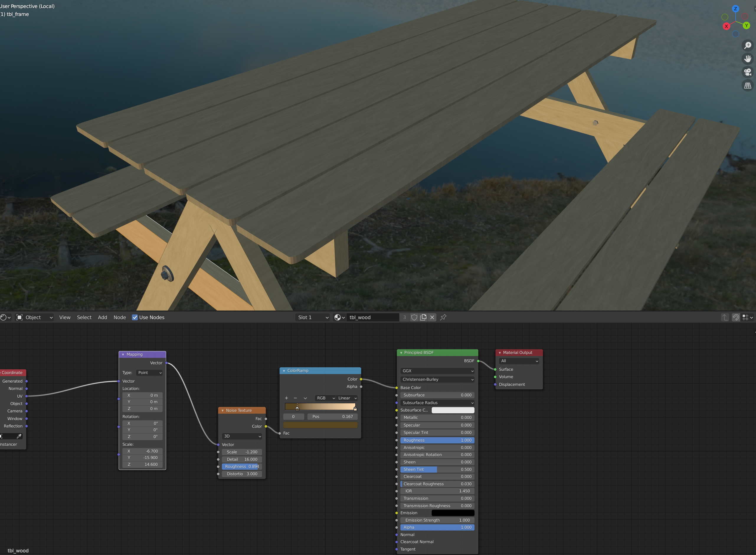Open the Add menu in node editor
Viewport: 756px width, 555px height.
pyautogui.click(x=102, y=317)
